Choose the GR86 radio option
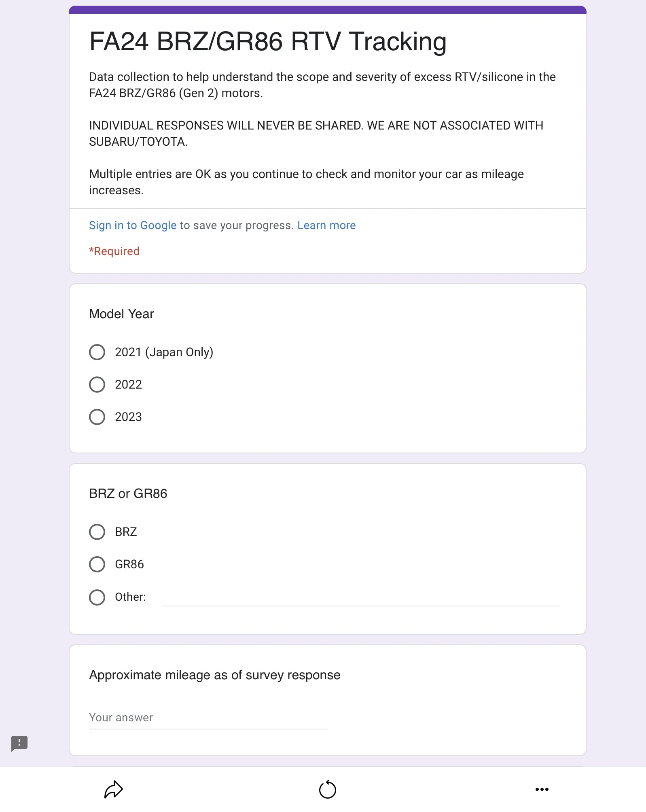The width and height of the screenshot is (646, 812). [97, 564]
